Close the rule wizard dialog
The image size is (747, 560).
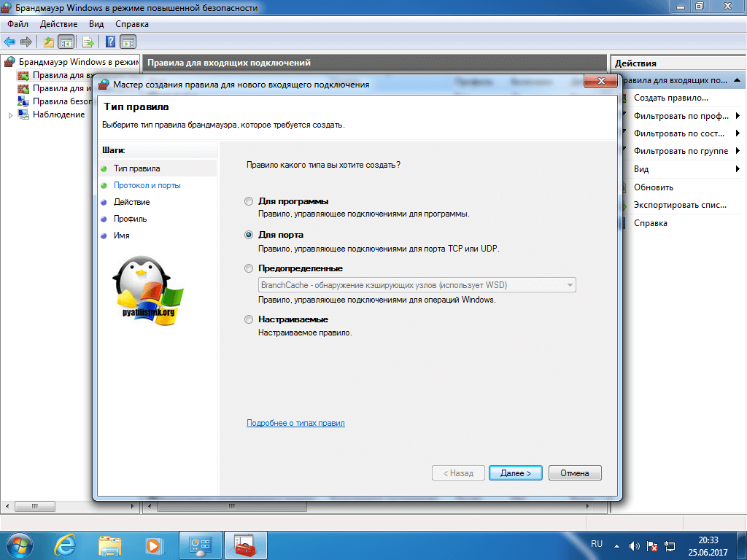(601, 81)
